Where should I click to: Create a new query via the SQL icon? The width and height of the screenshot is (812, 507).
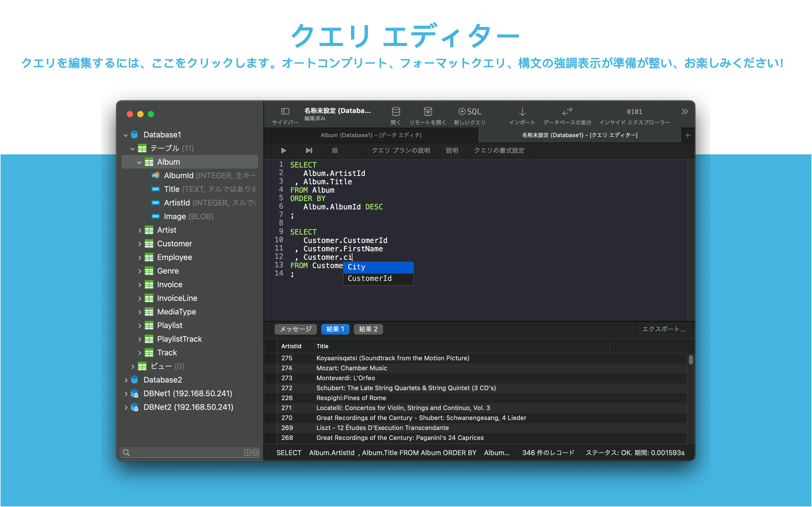pyautogui.click(x=469, y=112)
